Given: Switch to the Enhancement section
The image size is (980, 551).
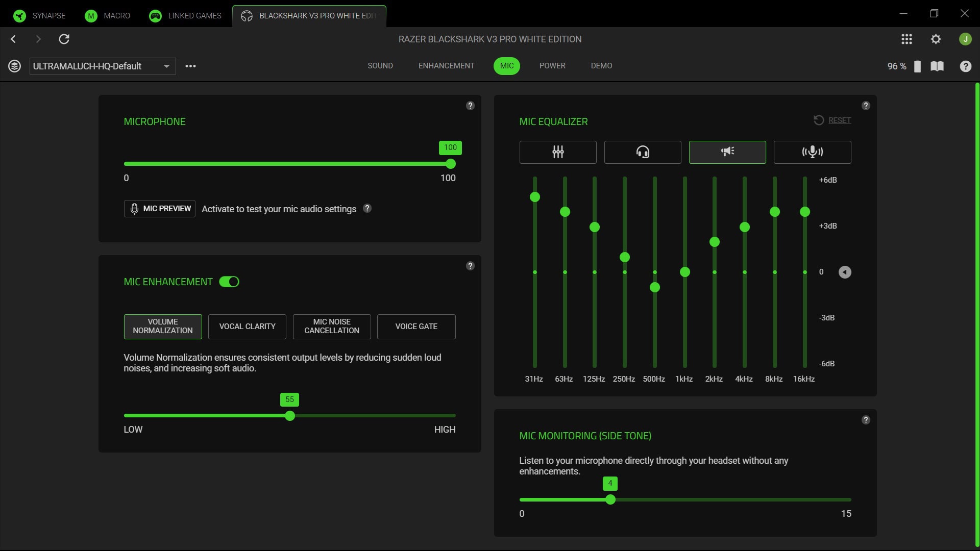Looking at the screenshot, I should click(446, 66).
